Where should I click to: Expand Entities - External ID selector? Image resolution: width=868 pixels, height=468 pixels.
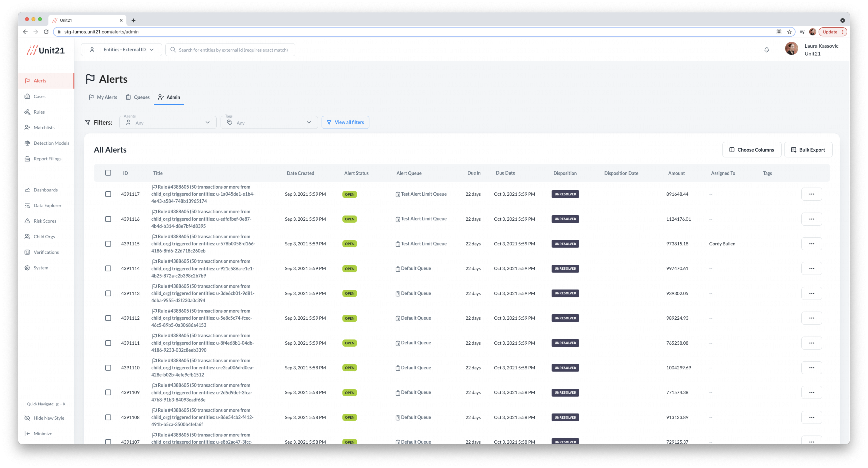click(121, 49)
